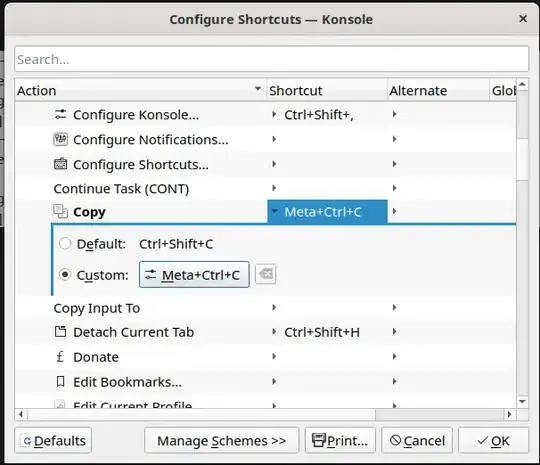Click the Shortcut column header
The height and width of the screenshot is (465, 540).
tap(326, 91)
